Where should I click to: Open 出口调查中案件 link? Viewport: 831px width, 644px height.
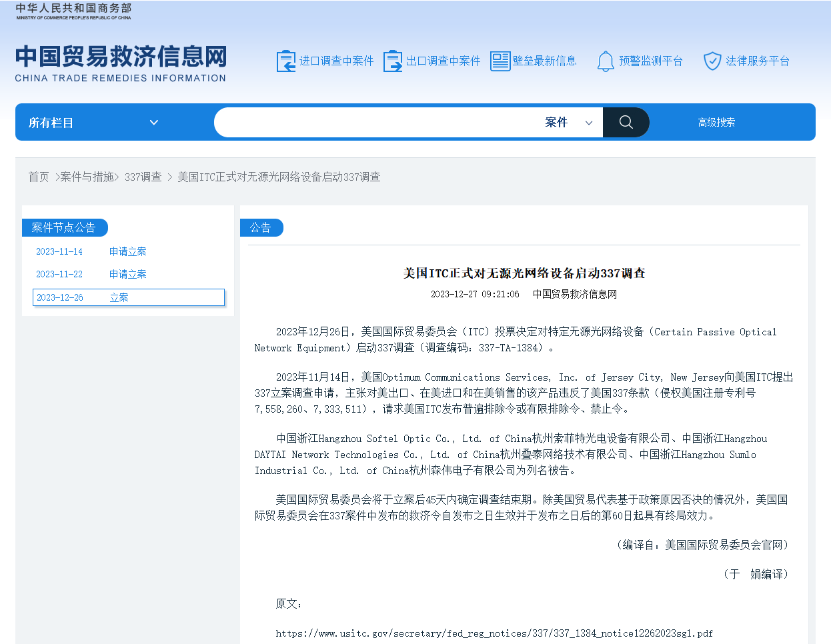tap(443, 61)
